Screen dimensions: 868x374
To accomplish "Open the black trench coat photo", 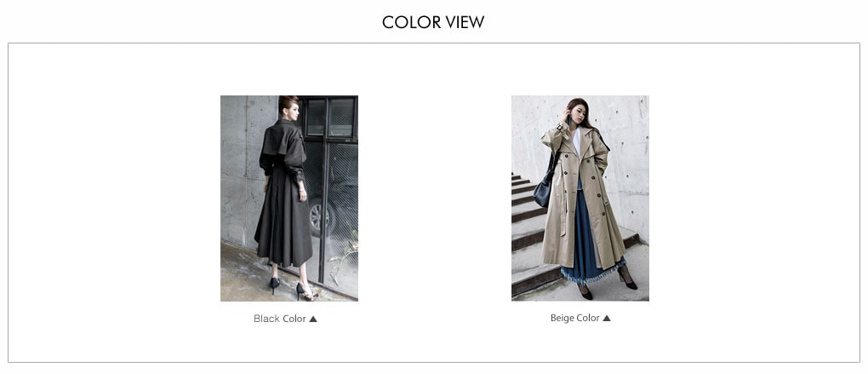I will 289,198.
